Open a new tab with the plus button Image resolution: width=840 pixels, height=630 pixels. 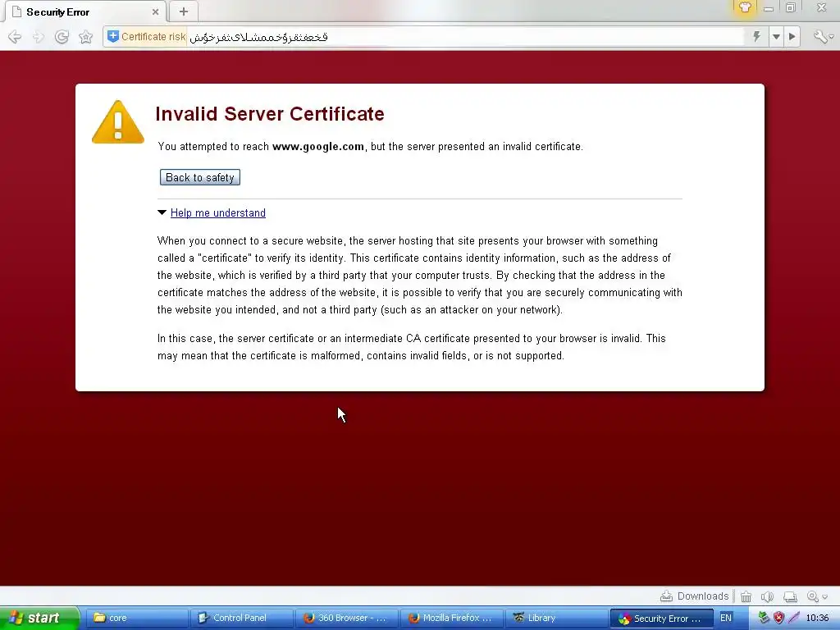coord(184,11)
